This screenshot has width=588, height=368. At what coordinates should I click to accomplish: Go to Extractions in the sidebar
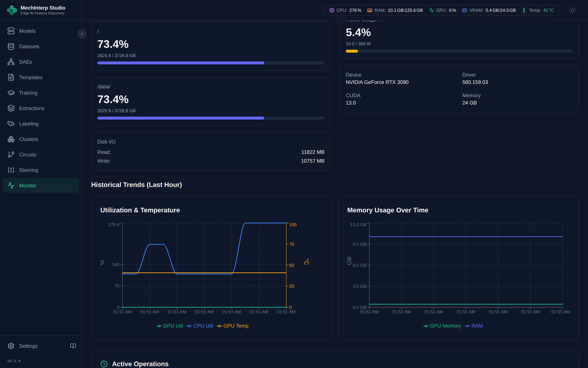[x=41, y=108]
